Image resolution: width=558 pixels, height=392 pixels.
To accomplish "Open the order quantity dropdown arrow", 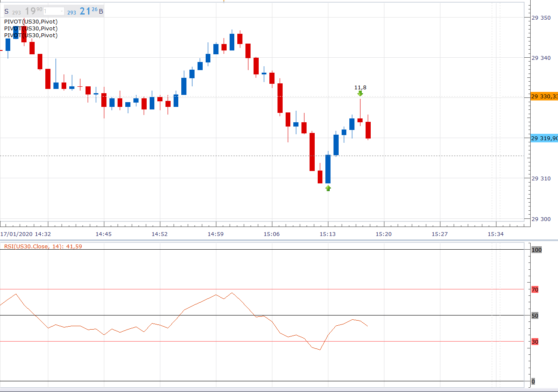I will pos(62,12).
